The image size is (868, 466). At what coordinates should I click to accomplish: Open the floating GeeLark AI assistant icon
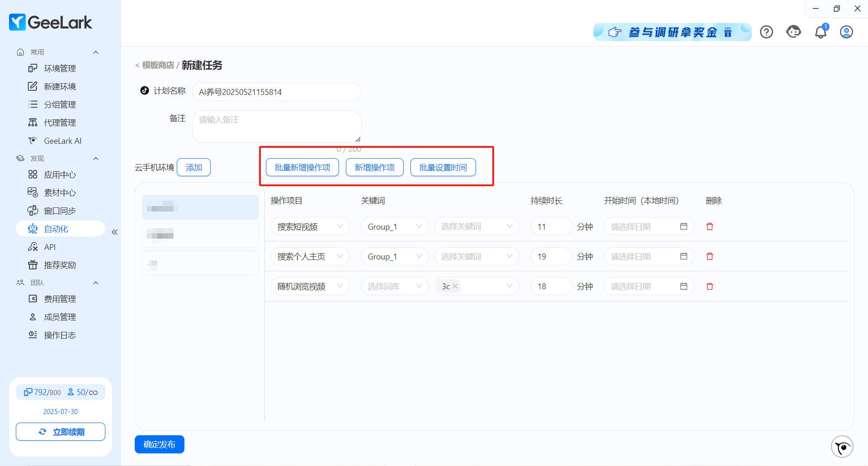842,447
